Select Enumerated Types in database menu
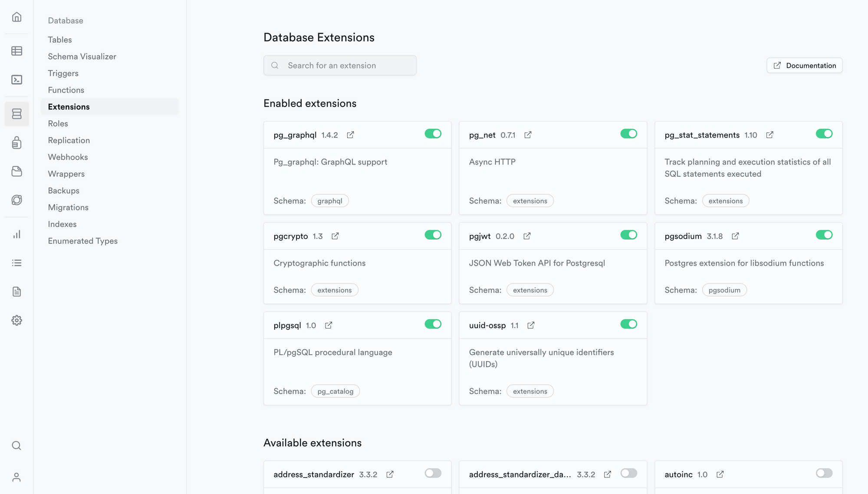Screen dimensions: 868x494 point(82,241)
